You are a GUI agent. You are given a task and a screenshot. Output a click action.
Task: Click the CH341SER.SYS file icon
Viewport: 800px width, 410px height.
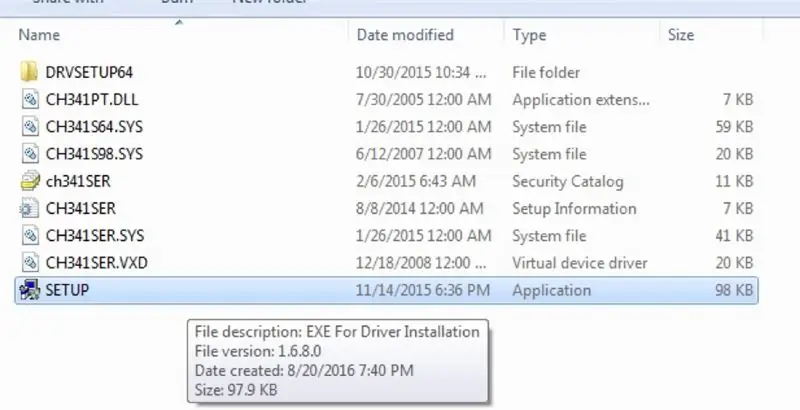pos(30,235)
